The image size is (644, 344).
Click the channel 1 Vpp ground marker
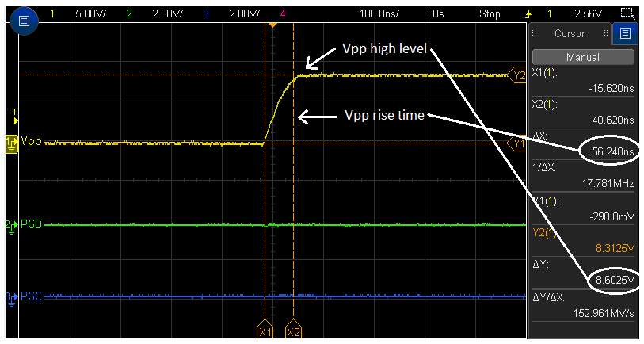click(11, 143)
